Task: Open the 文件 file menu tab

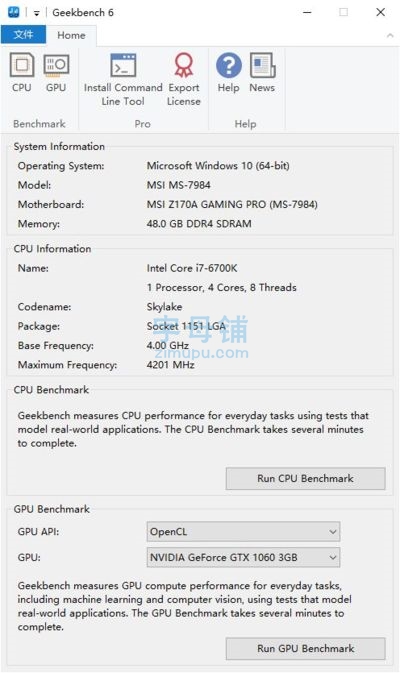Action: [x=23, y=35]
